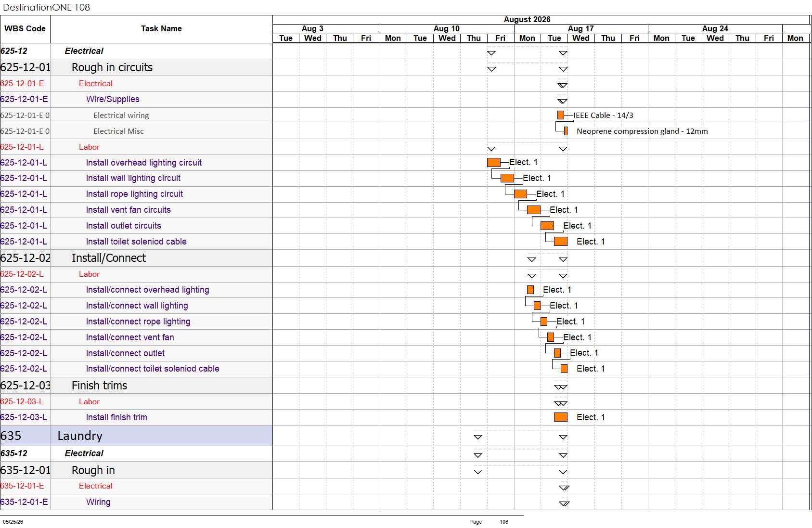Click "Install wall lighting circuit" task name
Viewport: 812px width, 528px height.
point(133,178)
